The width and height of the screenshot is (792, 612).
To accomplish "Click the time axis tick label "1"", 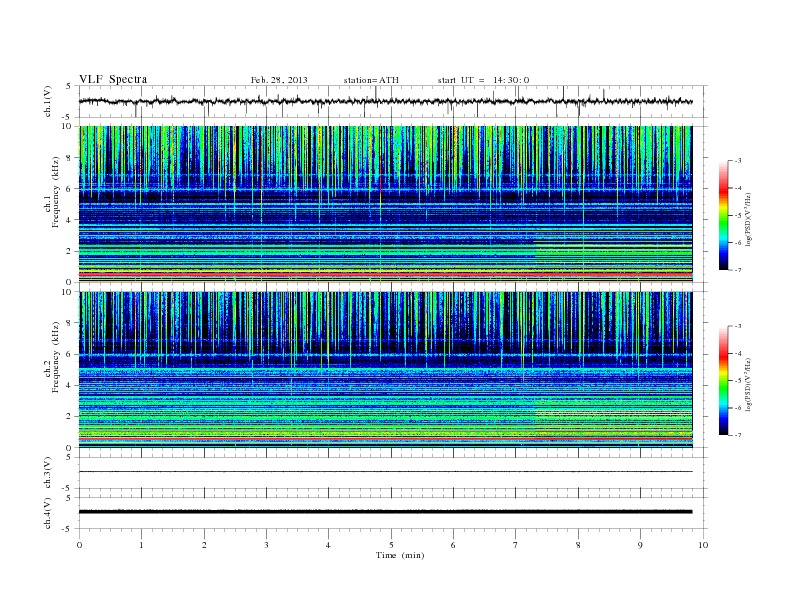I will (x=141, y=545).
